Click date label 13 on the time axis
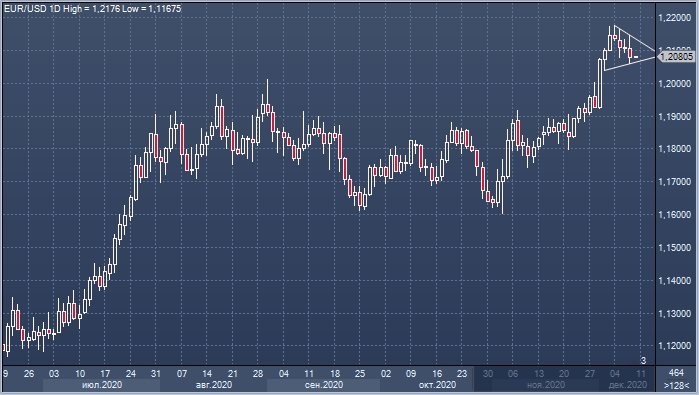The image size is (699, 395). (539, 374)
